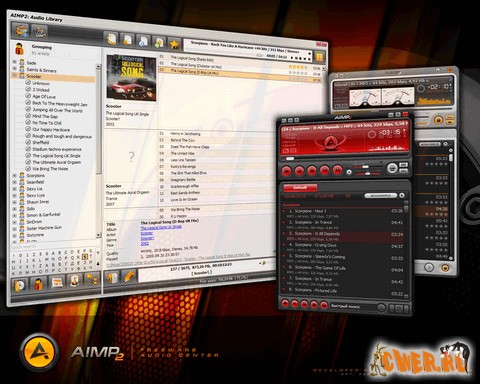480x384 pixels.
Task: Adjust the lower balance slider in red player
Action: click(x=368, y=173)
